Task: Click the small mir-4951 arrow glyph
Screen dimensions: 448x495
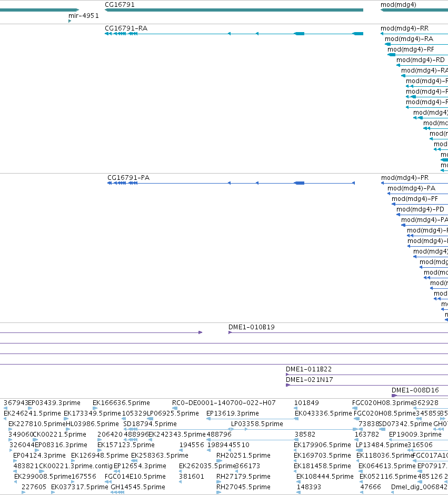Action: pos(70,21)
